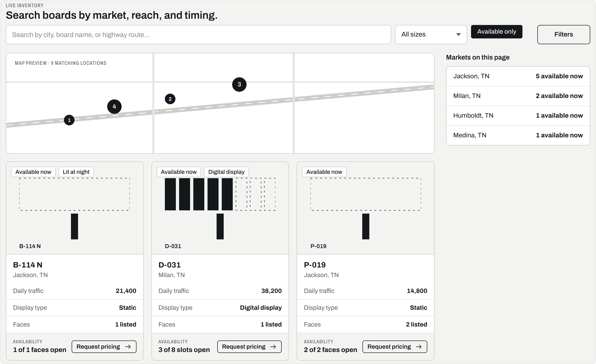Click the Markets on this page heading
This screenshot has width=596, height=364.
click(478, 57)
